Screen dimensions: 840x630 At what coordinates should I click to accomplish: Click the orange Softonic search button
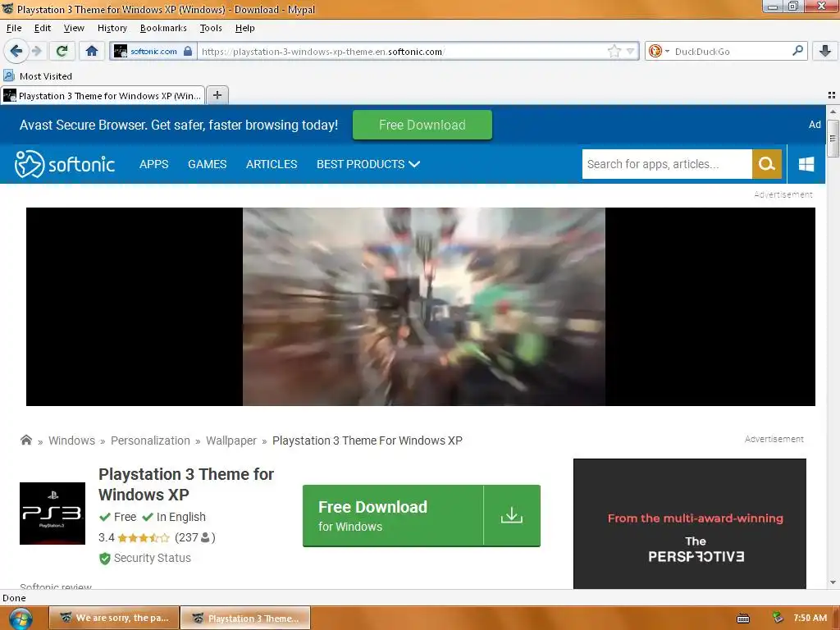coord(767,164)
